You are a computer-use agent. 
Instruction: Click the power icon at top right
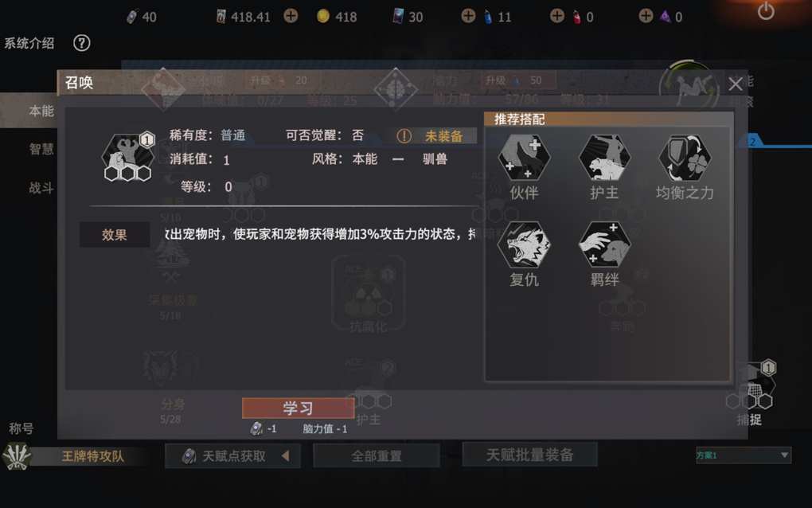pos(766,11)
